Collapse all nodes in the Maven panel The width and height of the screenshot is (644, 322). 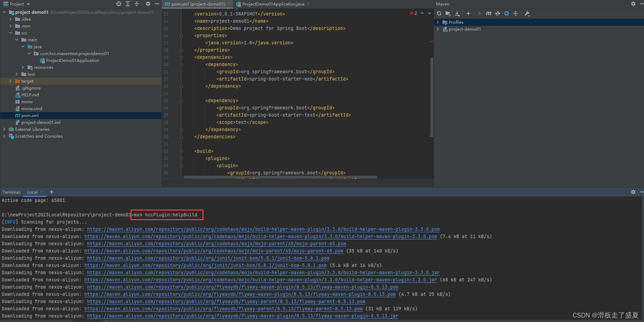click(516, 13)
